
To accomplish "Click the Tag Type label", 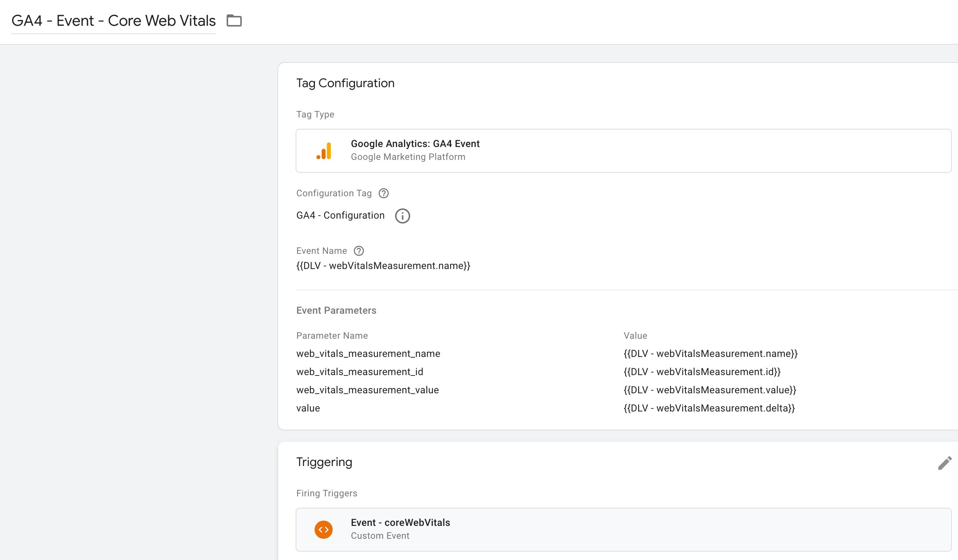I will coord(315,114).
